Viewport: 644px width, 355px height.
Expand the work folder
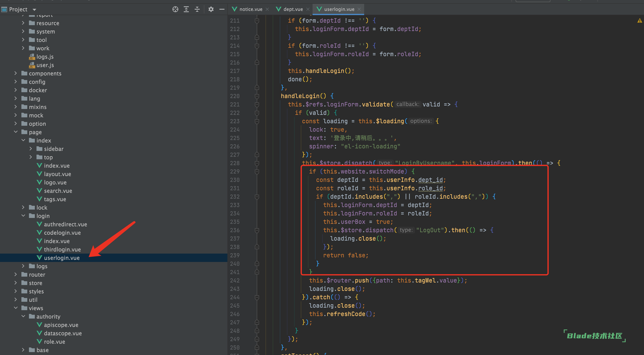coord(23,48)
